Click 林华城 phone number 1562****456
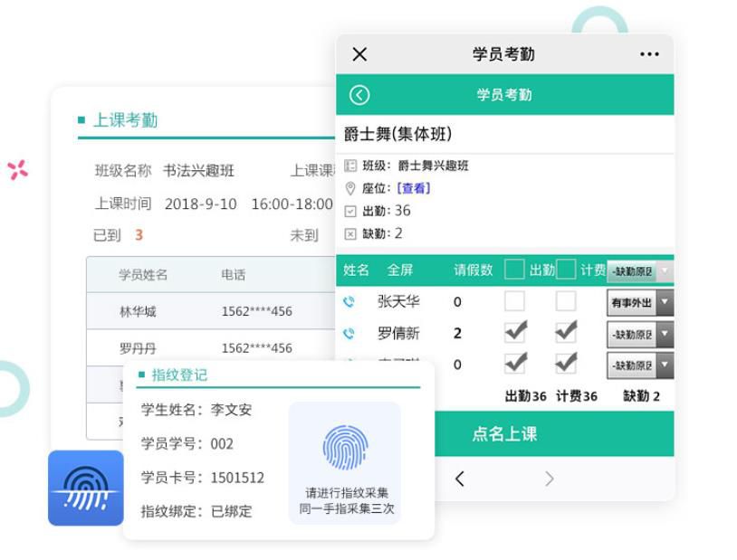Viewport: 737px width, 560px height. tap(256, 311)
